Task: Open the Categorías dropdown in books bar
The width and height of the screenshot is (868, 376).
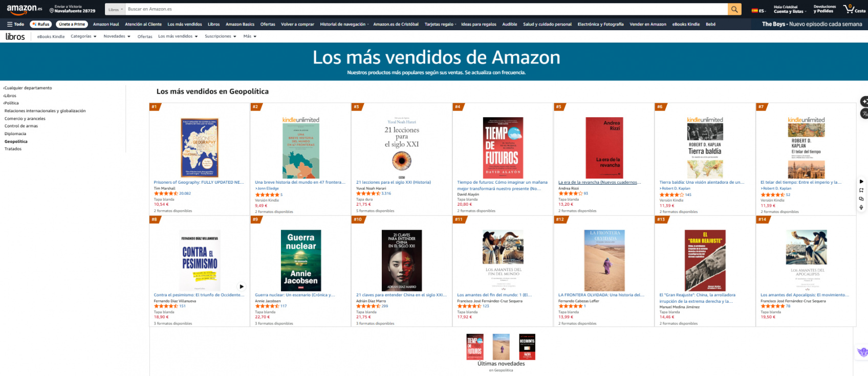Action: (83, 36)
